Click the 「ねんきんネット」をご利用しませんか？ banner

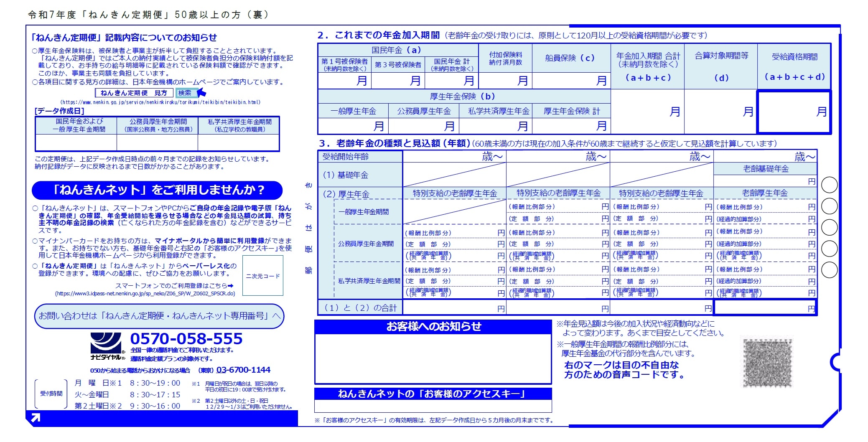click(157, 190)
